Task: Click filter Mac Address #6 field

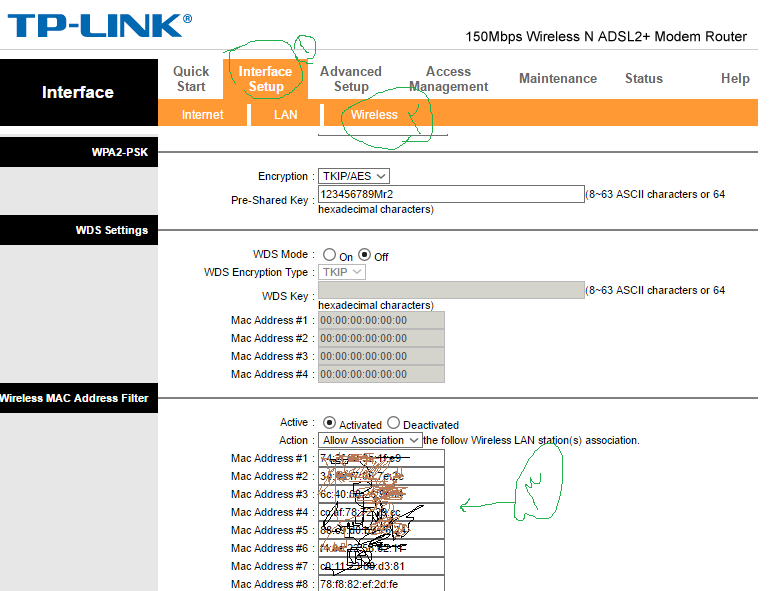Action: point(381,548)
